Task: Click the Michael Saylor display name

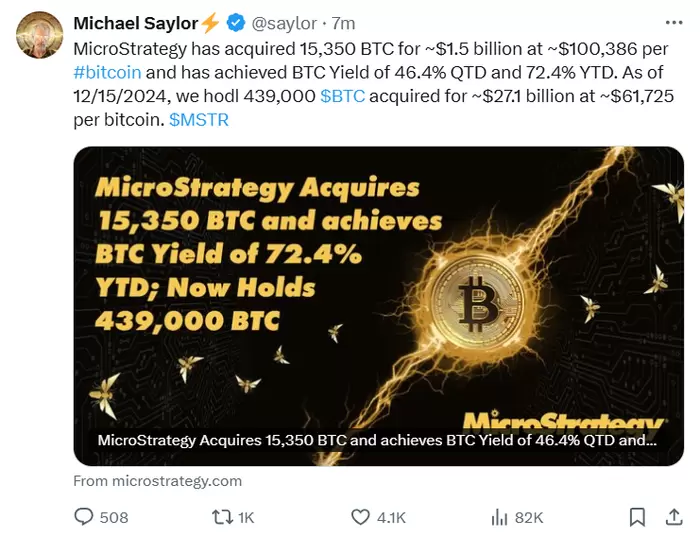Action: (136, 23)
